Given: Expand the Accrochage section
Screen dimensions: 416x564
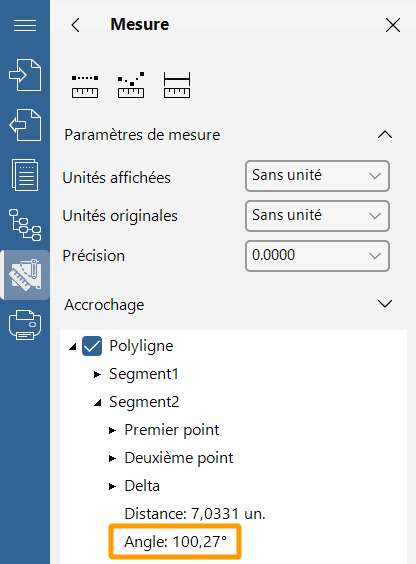Looking at the screenshot, I should [x=385, y=304].
